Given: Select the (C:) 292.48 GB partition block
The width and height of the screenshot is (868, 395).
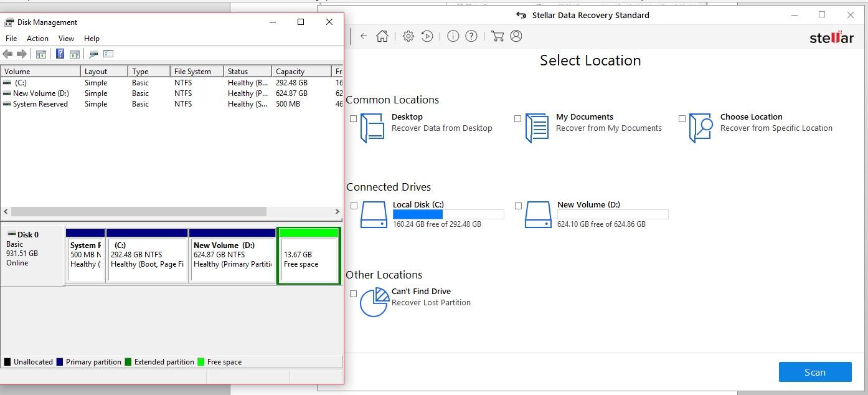Looking at the screenshot, I should (x=147, y=255).
